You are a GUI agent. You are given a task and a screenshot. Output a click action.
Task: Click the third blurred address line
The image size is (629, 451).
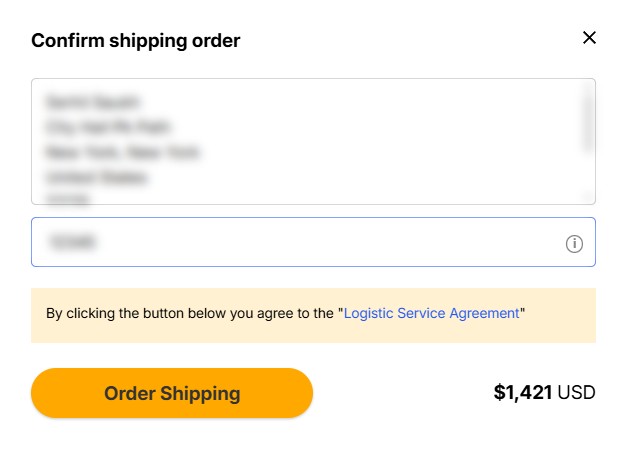click(x=122, y=153)
